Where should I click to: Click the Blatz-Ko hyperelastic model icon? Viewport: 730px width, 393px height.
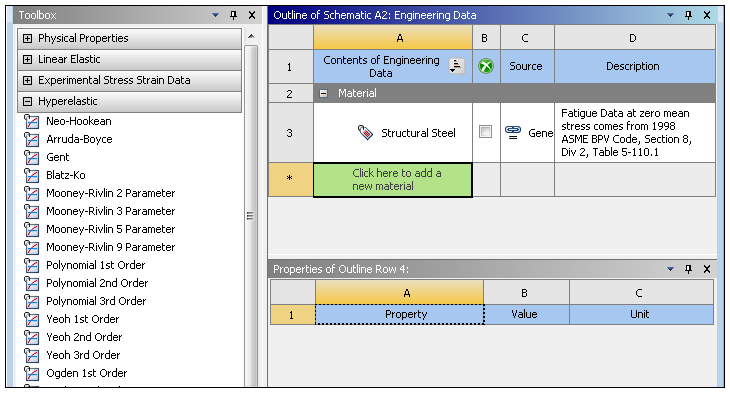click(32, 176)
